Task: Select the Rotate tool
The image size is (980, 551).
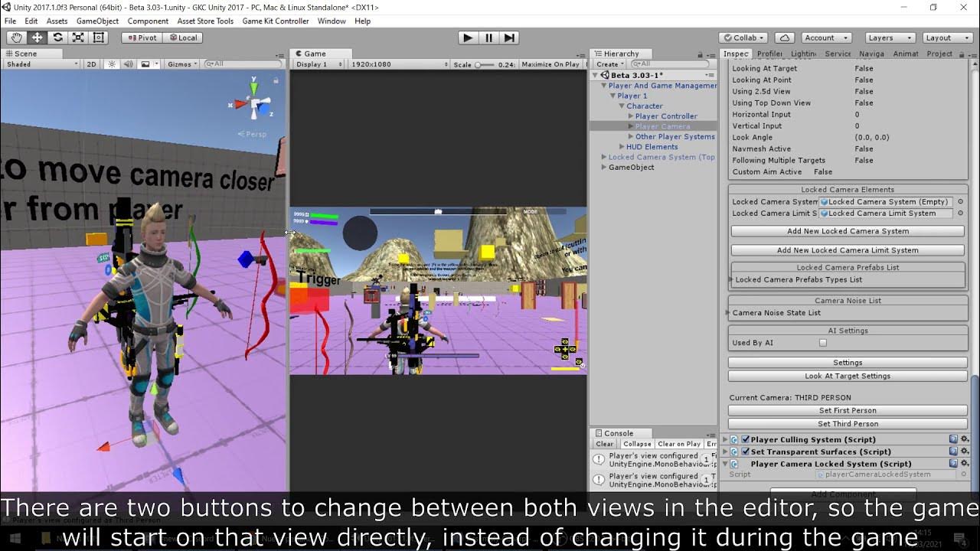Action: (57, 37)
